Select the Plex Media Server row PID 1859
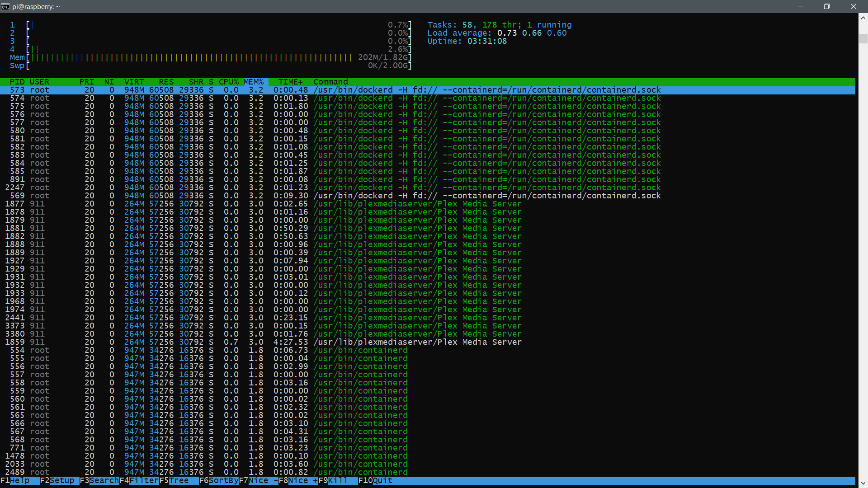Image resolution: width=868 pixels, height=488 pixels. click(428, 342)
